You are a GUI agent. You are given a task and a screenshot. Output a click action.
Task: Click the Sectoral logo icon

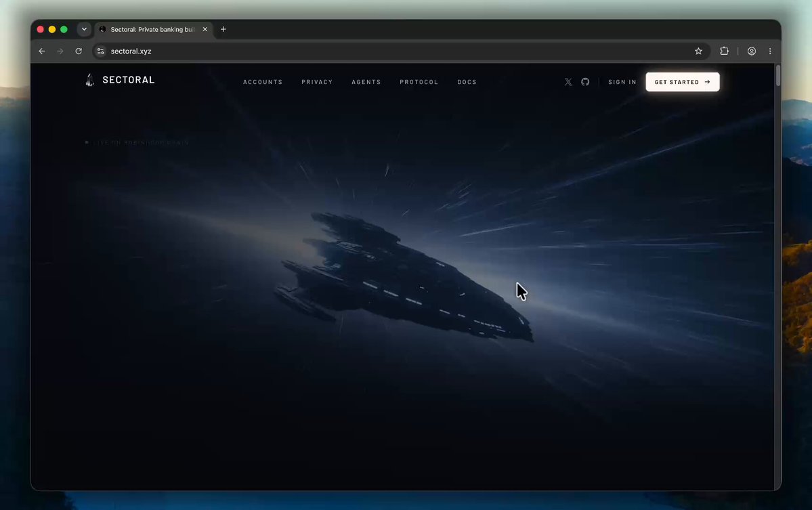(x=89, y=80)
